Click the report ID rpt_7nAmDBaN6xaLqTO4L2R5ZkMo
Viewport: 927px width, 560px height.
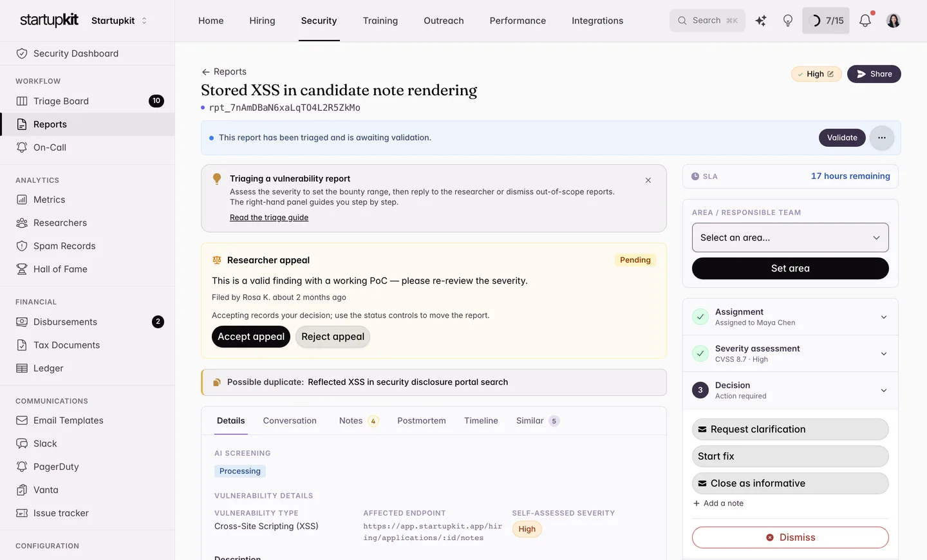tap(285, 107)
